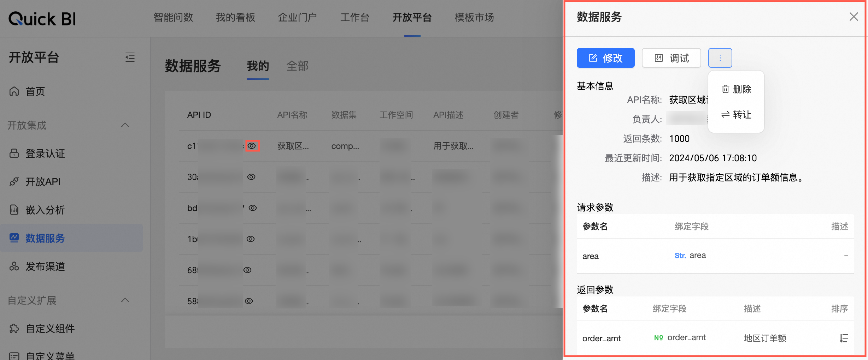Click the return count value 1000
Screen dimensions: 868x360
point(679,139)
